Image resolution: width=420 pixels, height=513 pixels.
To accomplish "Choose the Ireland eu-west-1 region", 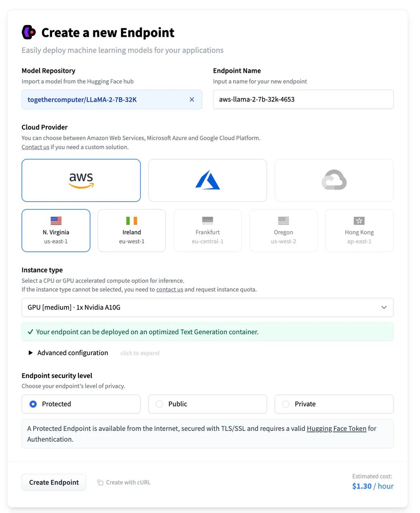I will point(132,230).
